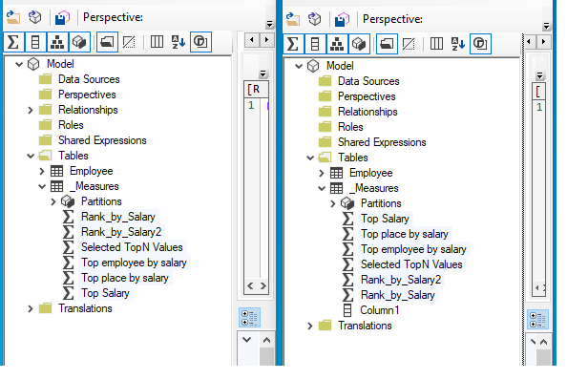Toggle columns display in left window toolbar
The image size is (588, 379).
(x=35, y=42)
